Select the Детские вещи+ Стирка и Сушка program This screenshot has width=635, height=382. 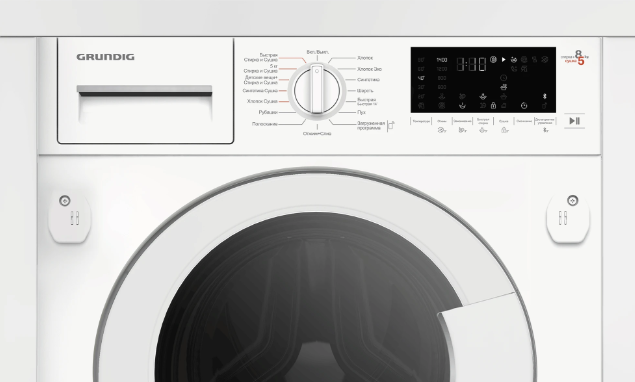[x=261, y=80]
